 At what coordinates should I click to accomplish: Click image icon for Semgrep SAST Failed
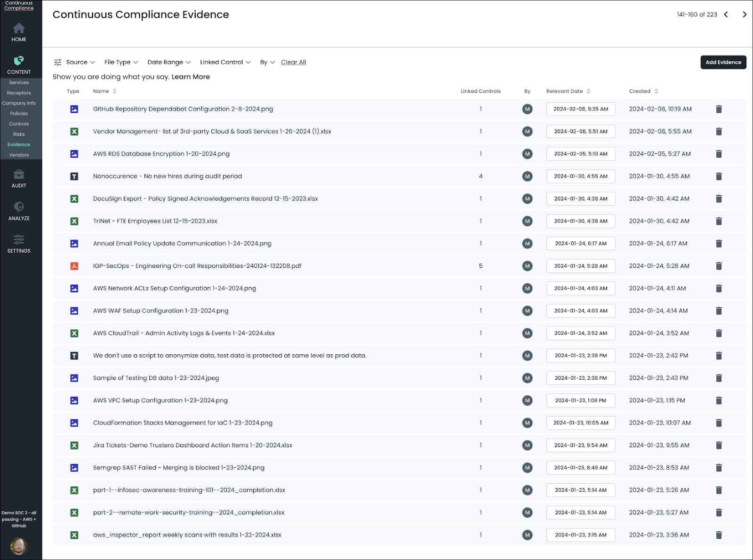(x=74, y=468)
